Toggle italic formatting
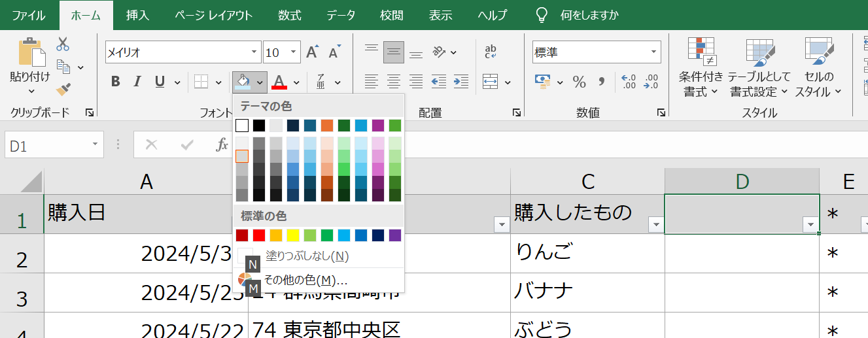 pyautogui.click(x=137, y=82)
